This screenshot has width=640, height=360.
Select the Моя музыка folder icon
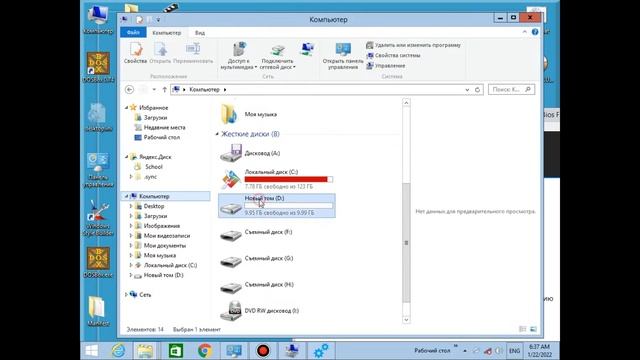(230, 114)
